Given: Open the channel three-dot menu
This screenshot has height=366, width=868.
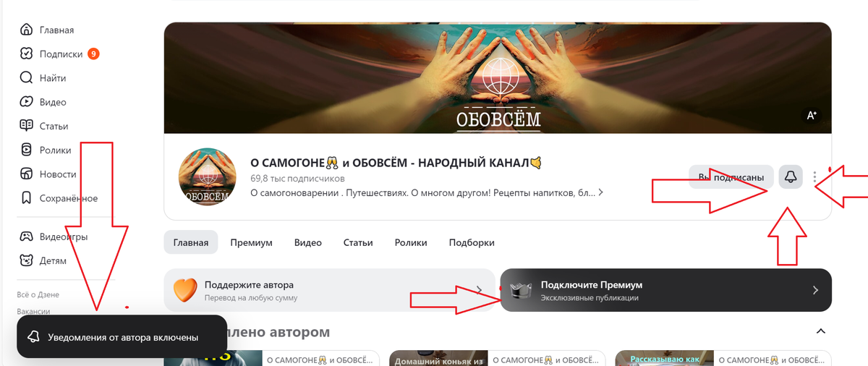Looking at the screenshot, I should pos(814,177).
